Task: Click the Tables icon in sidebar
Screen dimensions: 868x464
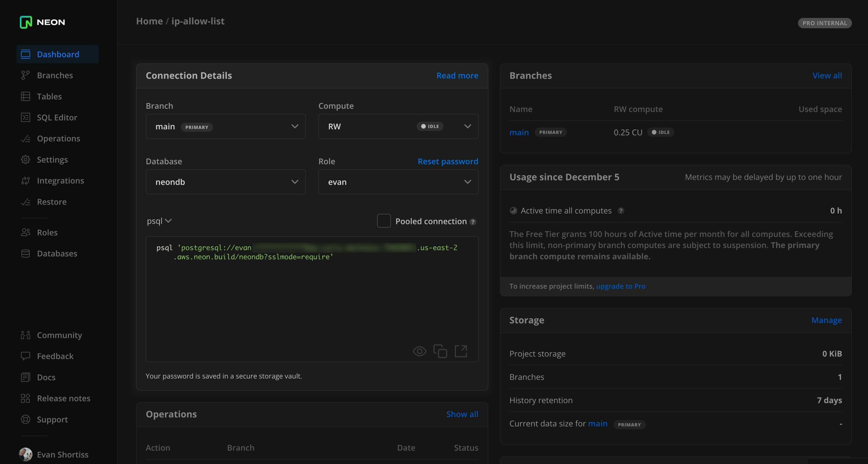Action: 25,96
